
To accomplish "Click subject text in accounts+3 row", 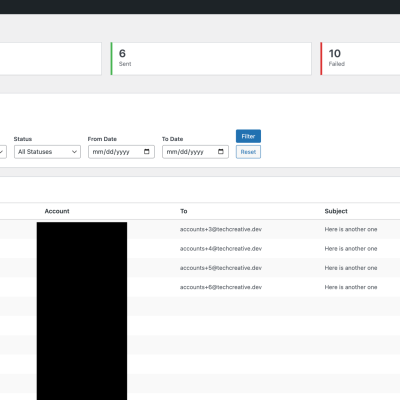I will pos(351,229).
